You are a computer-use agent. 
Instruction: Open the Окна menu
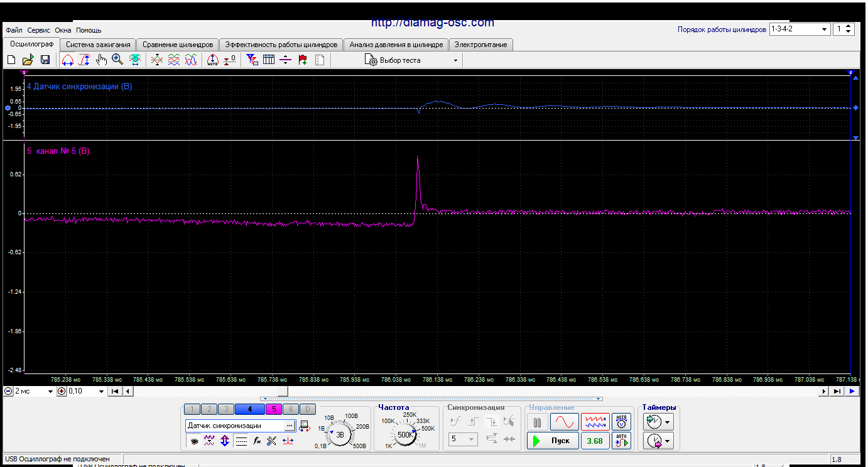(63, 30)
